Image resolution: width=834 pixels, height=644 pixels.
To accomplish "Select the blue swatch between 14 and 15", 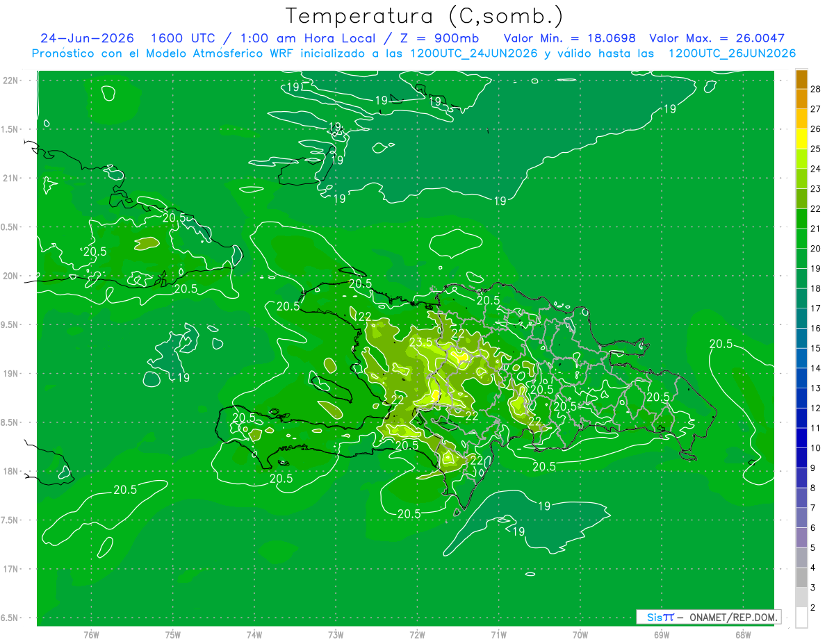I will [801, 358].
